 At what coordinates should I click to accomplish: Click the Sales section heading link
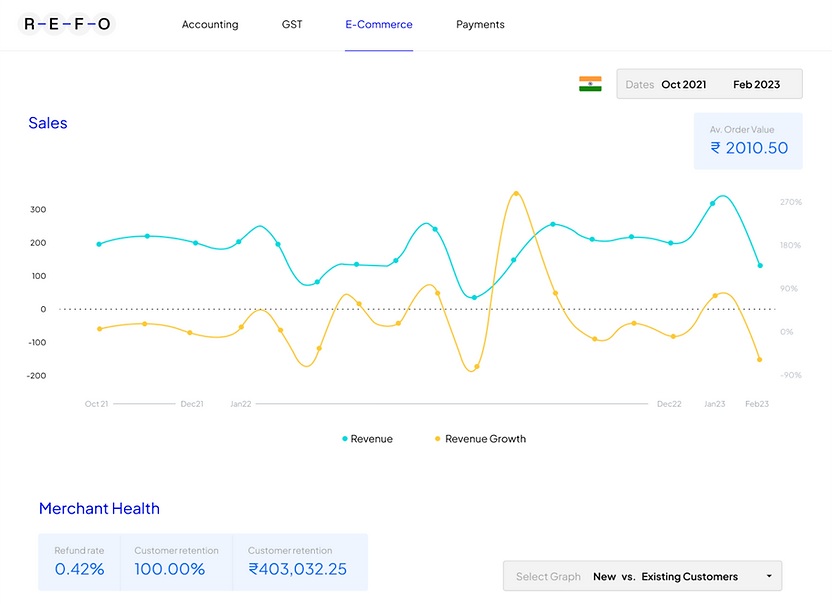(x=47, y=122)
